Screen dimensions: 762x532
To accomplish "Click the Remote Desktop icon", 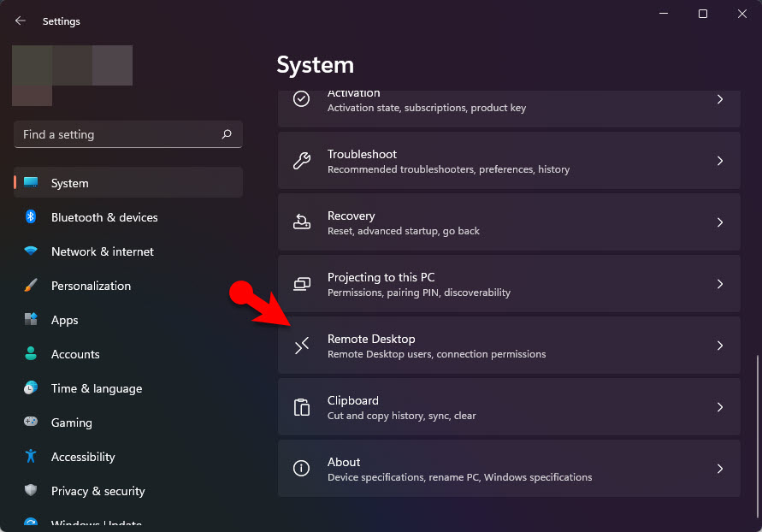I will tap(301, 346).
